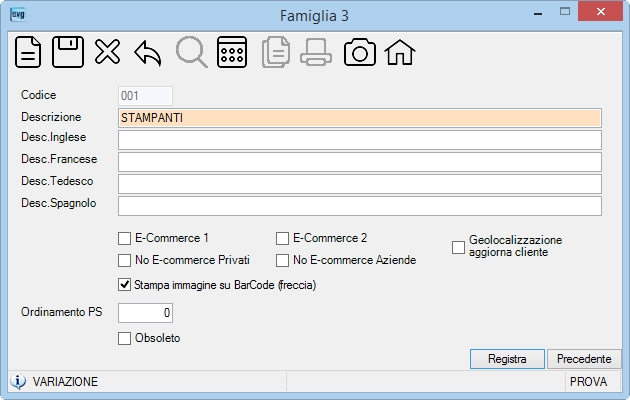
Task: Focus the Desc.Inglese text field
Action: 360,140
